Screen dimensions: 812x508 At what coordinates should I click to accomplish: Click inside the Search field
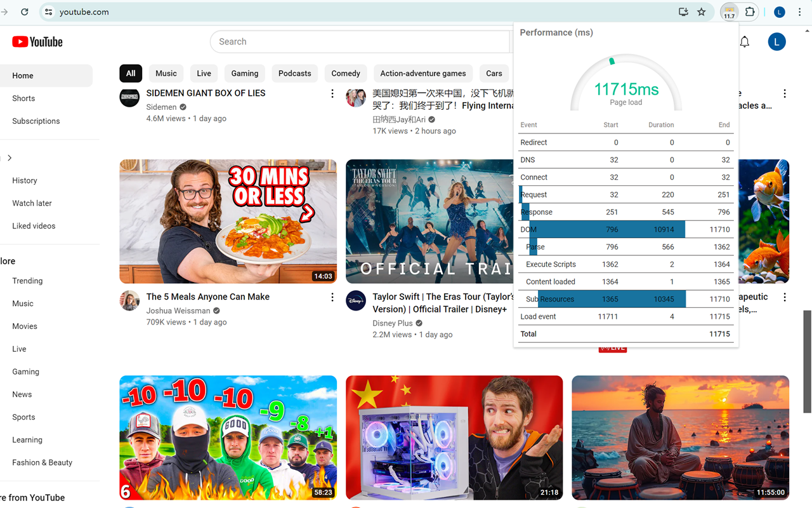(362, 41)
